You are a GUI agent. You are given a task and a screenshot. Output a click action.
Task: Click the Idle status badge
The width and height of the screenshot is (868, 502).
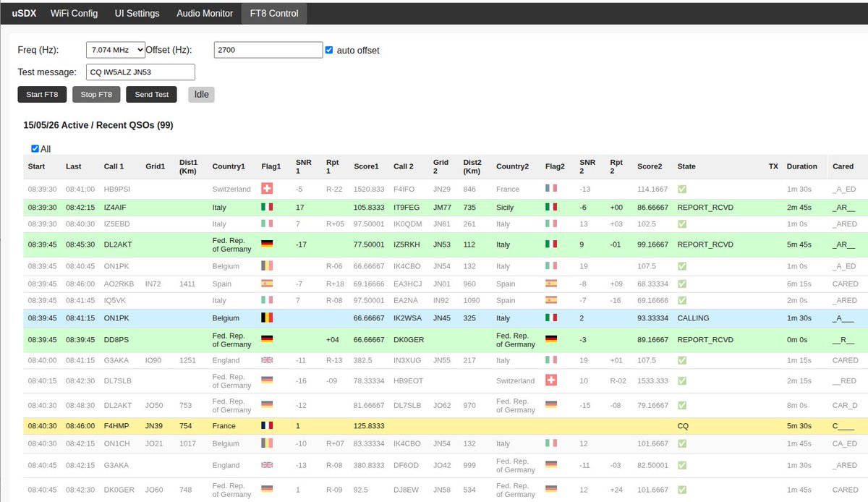pos(201,95)
